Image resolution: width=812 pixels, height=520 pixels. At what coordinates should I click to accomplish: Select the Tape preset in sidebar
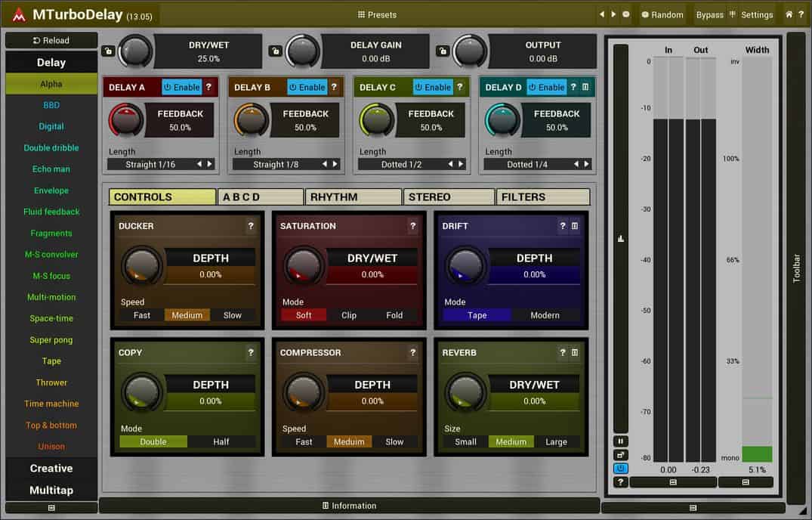tap(51, 361)
